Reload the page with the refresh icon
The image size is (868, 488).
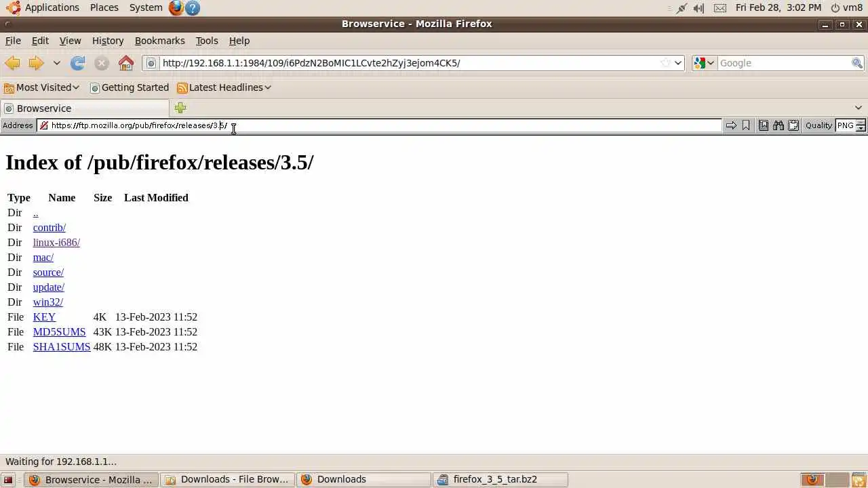point(78,63)
